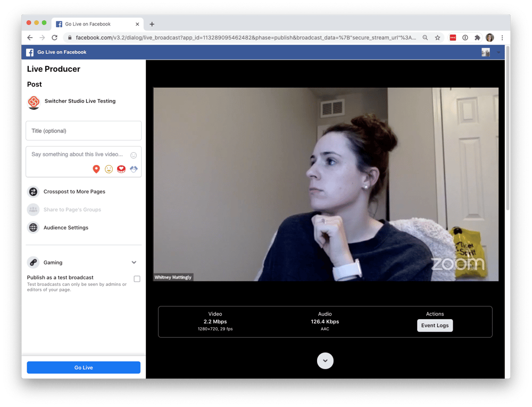Click the fundraiser heart icon

(121, 169)
